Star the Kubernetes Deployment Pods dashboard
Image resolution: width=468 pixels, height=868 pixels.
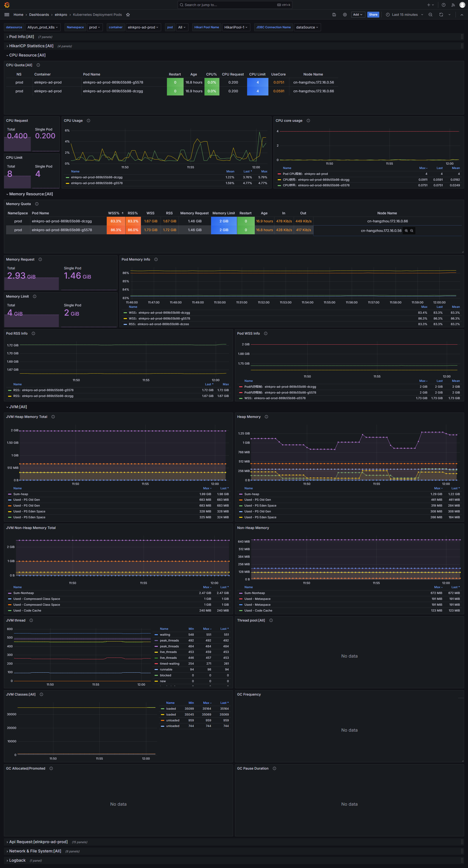(128, 15)
